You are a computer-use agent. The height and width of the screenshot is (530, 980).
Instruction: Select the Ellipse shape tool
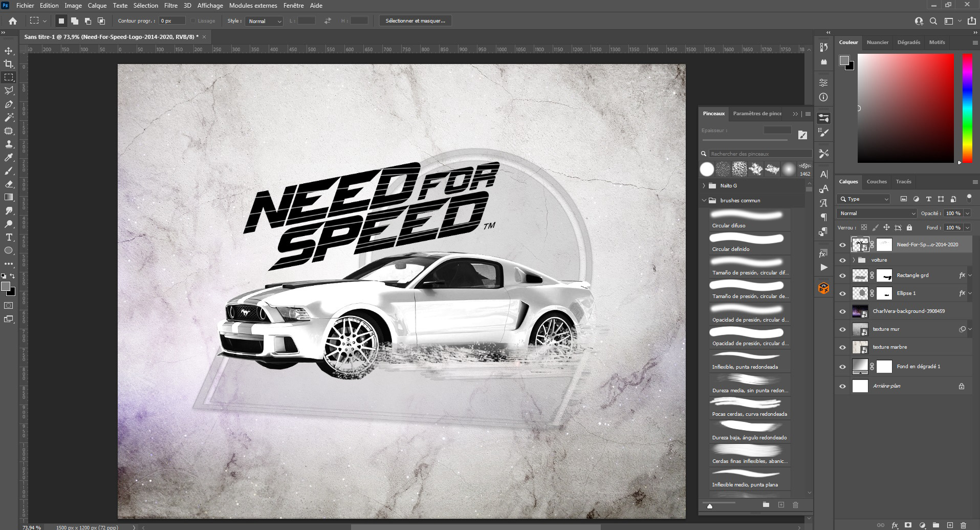tap(9, 251)
